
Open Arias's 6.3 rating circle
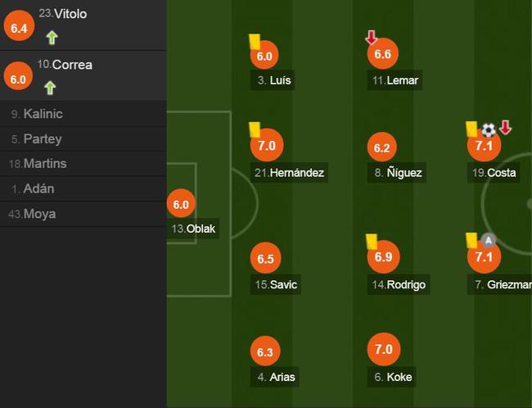(265, 351)
